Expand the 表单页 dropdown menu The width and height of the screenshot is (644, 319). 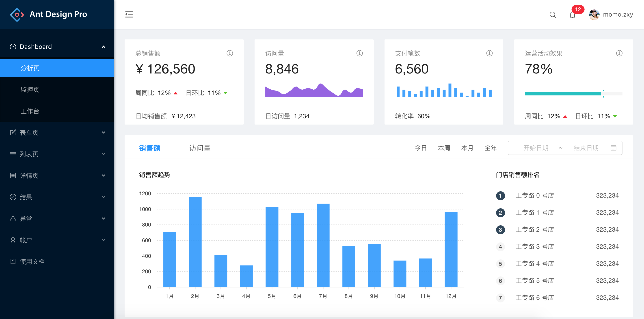(x=58, y=133)
